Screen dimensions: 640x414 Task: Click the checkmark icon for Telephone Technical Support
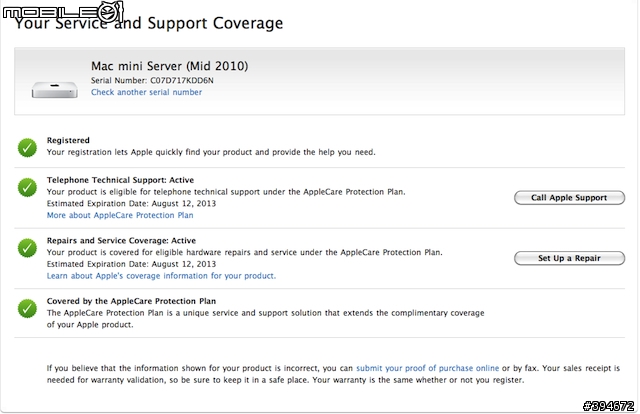(27, 187)
